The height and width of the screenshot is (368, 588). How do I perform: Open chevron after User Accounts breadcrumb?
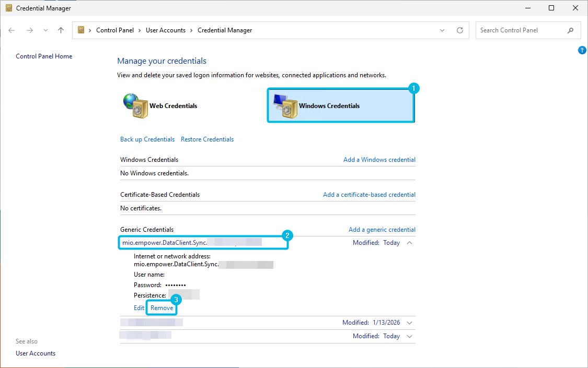pos(191,30)
